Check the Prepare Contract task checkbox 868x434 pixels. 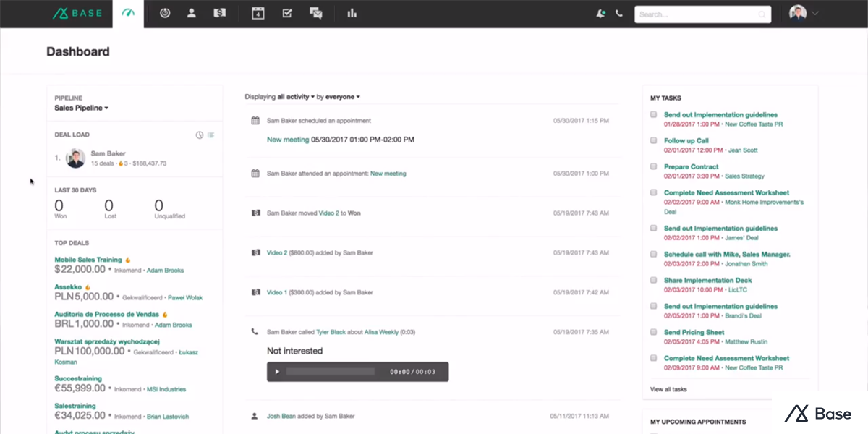654,167
